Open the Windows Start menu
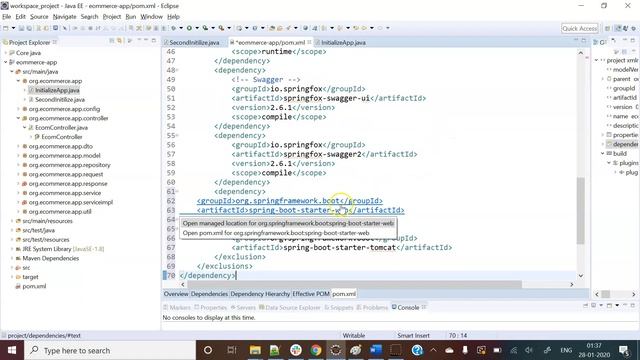The width and height of the screenshot is (640, 360). coord(12,350)
